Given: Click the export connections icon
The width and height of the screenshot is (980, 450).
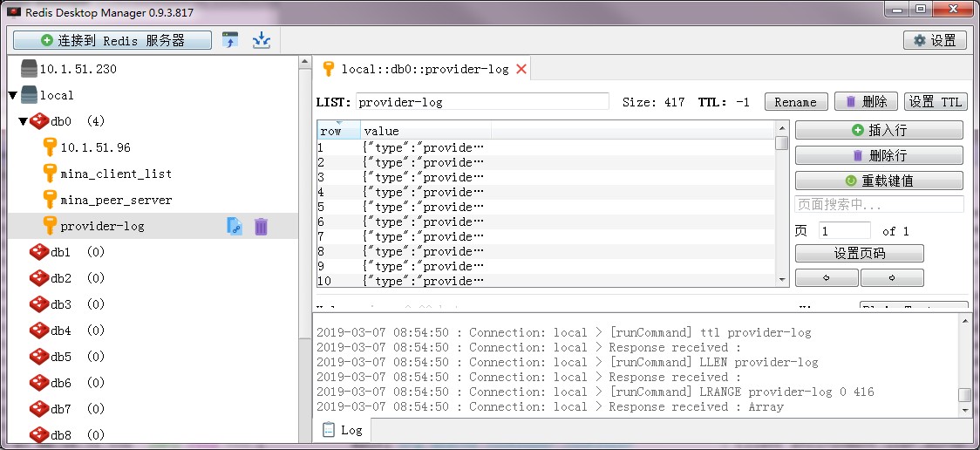Looking at the screenshot, I should click(x=261, y=40).
